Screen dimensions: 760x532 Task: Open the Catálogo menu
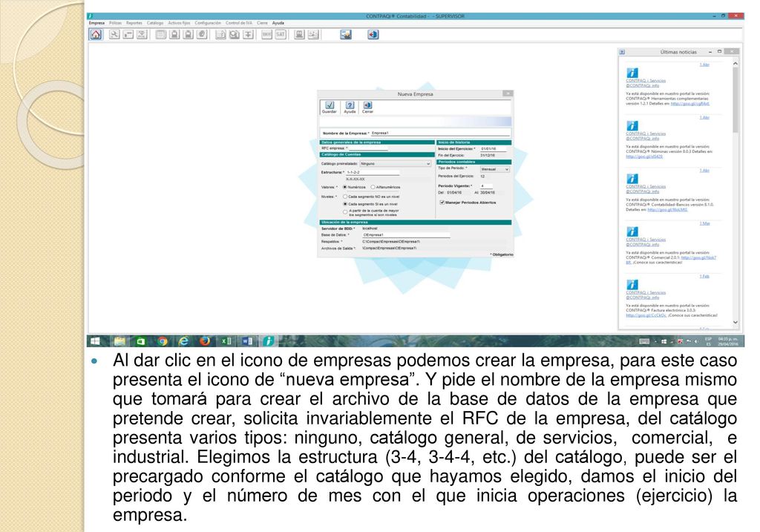[155, 23]
